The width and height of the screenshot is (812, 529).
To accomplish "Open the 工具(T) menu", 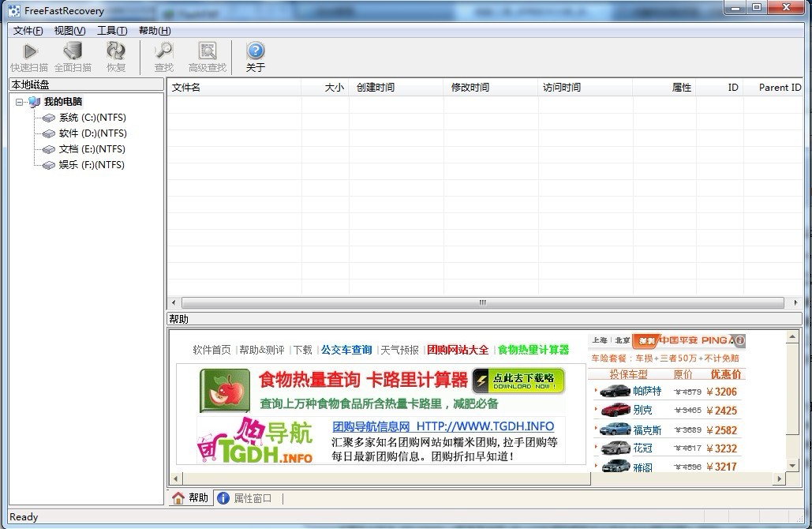I will click(x=111, y=31).
